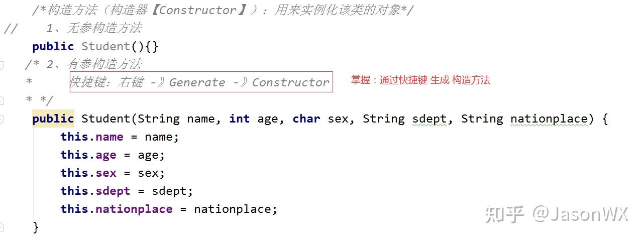Click the 'int' keyword before age
This screenshot has width=644, height=239.
(239, 119)
